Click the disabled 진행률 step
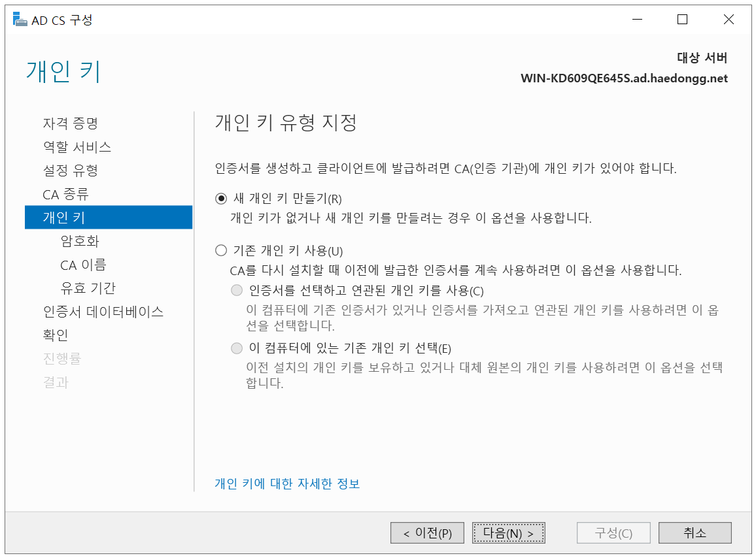The width and height of the screenshot is (756, 558). (x=61, y=359)
